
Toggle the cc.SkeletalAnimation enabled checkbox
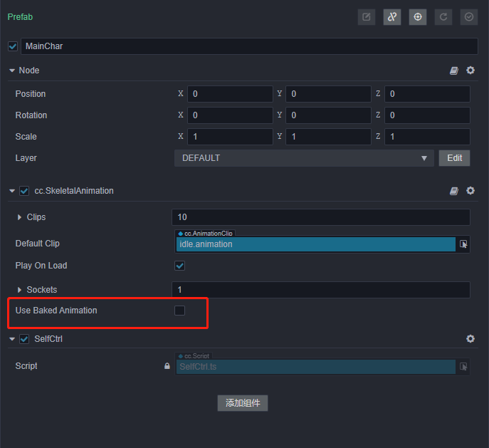24,191
